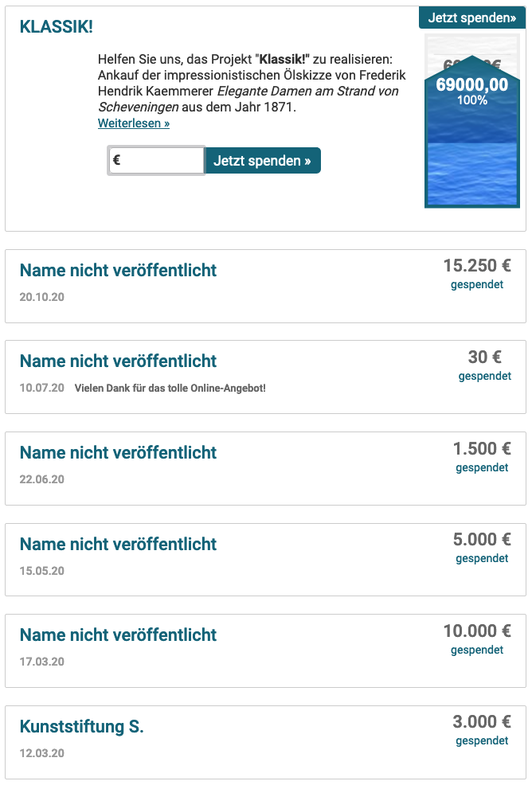Click the KLASSIK! project heading

click(56, 26)
